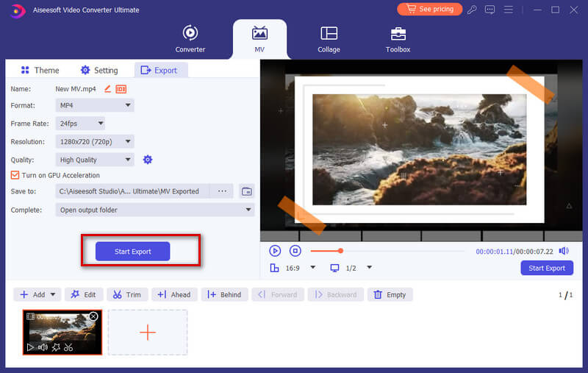This screenshot has height=373, width=588.
Task: Expand the Complete action dropdown
Action: click(155, 210)
